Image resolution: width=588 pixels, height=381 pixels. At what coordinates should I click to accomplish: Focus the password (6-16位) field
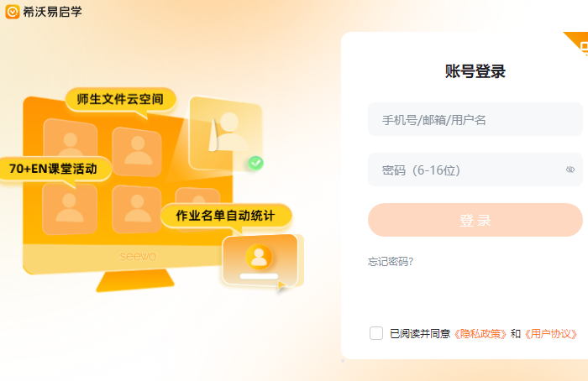475,170
